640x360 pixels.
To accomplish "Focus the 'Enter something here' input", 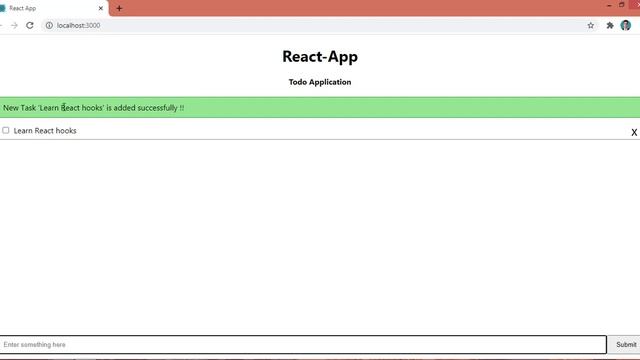I will (303, 344).
